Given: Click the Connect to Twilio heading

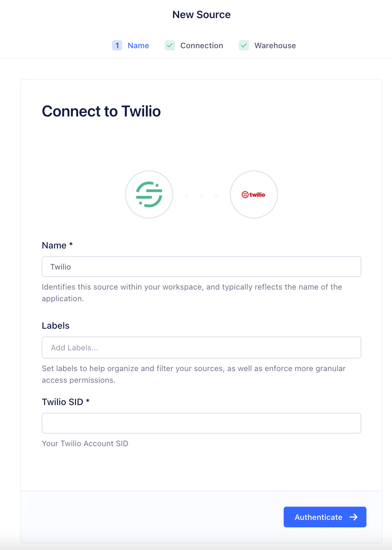Looking at the screenshot, I should click(x=101, y=111).
